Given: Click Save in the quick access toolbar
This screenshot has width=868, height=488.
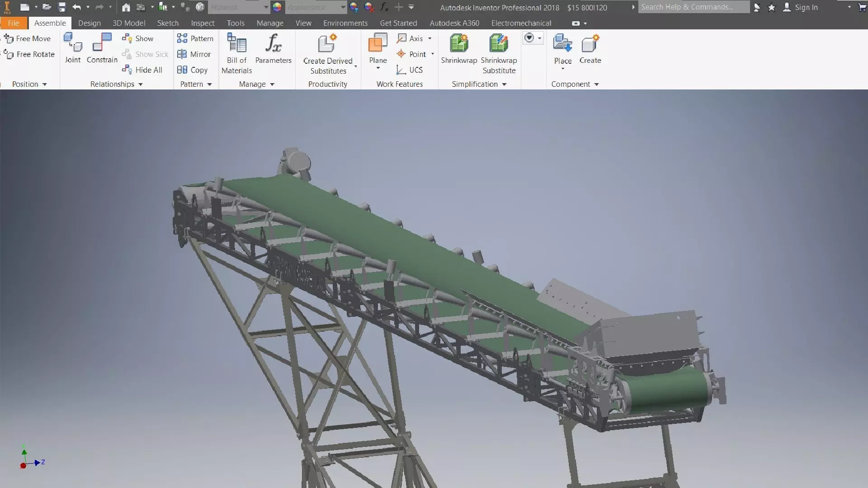Looking at the screenshot, I should pyautogui.click(x=62, y=7).
